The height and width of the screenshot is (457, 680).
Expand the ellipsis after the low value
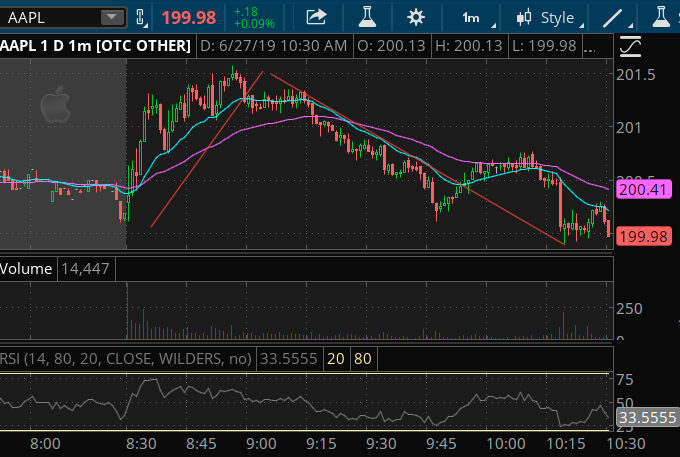589,47
